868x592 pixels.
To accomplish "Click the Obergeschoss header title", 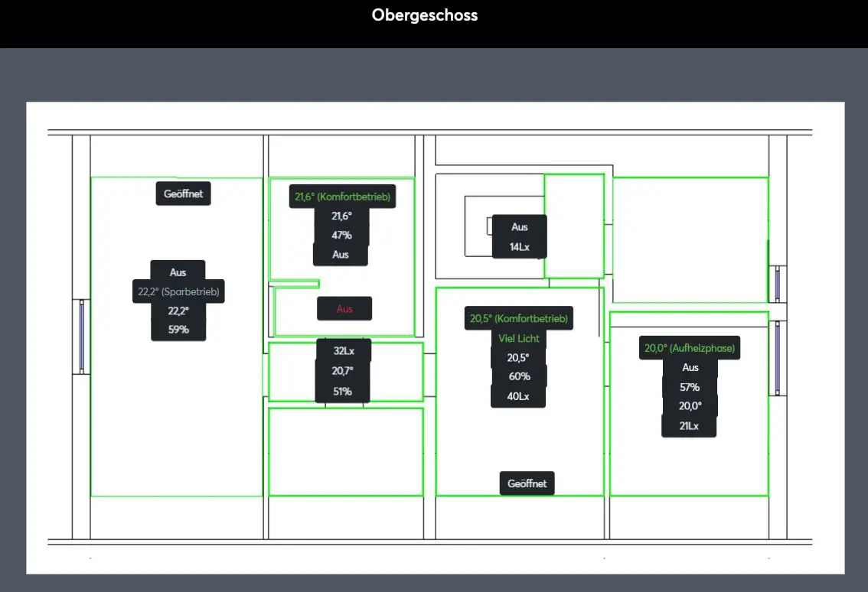I will [x=425, y=15].
